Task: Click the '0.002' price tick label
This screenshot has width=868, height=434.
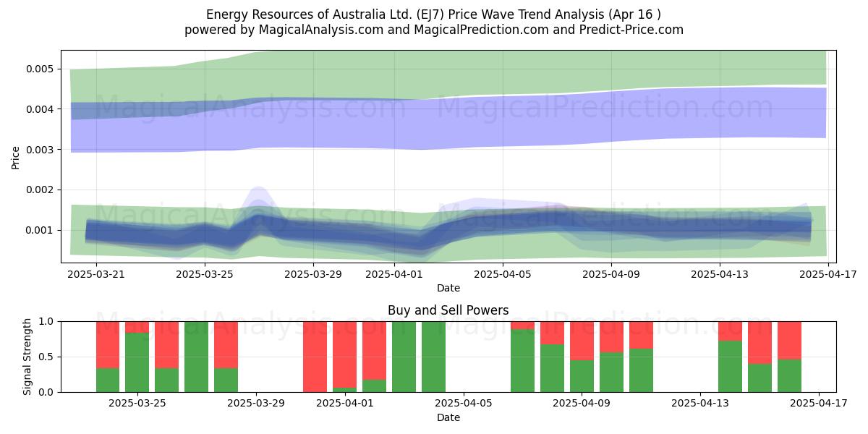Action: click(41, 190)
